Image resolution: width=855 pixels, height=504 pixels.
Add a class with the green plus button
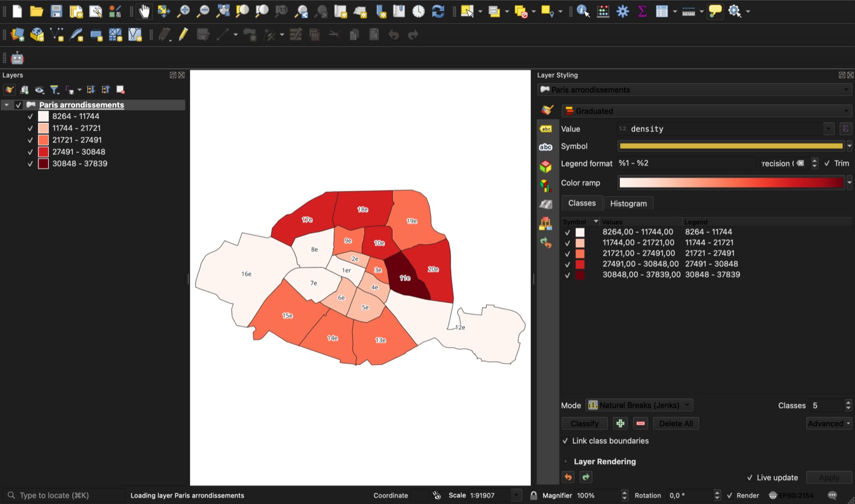coord(620,423)
